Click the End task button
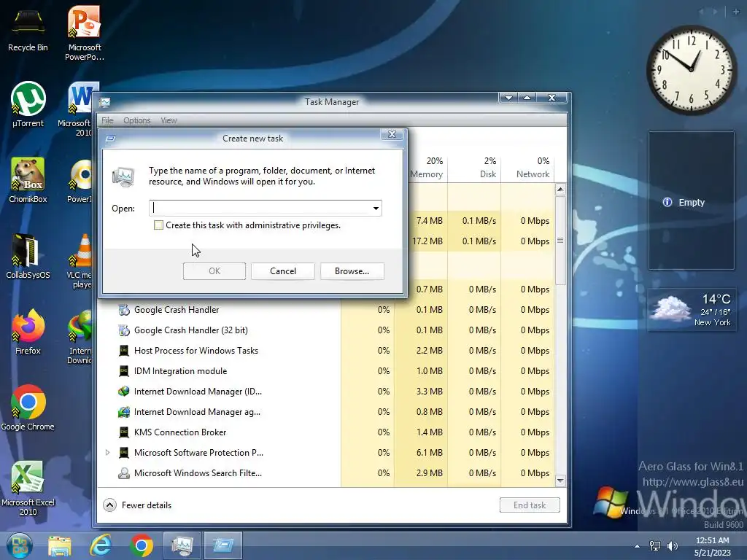747x560 pixels. 530,505
